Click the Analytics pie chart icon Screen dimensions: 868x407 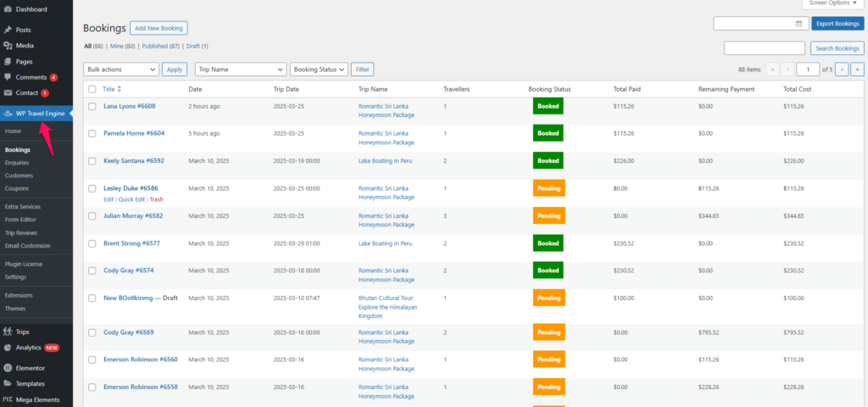[x=8, y=348]
